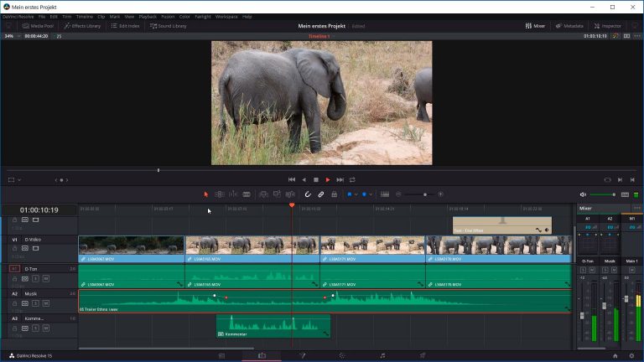Activate the Trim Edit Mode tool
This screenshot has height=362, width=644.
[220, 194]
